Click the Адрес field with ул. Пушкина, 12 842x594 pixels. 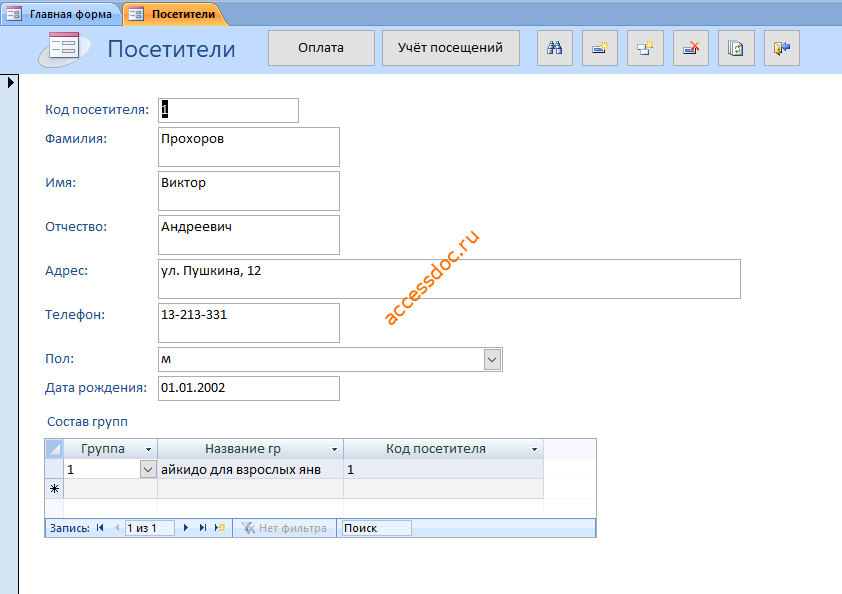pyautogui.click(x=449, y=279)
